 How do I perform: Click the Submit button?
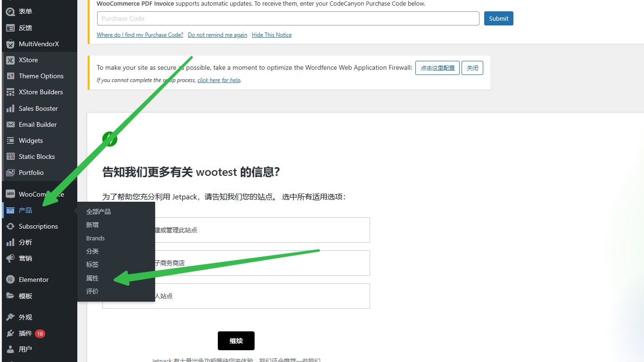[x=498, y=18]
